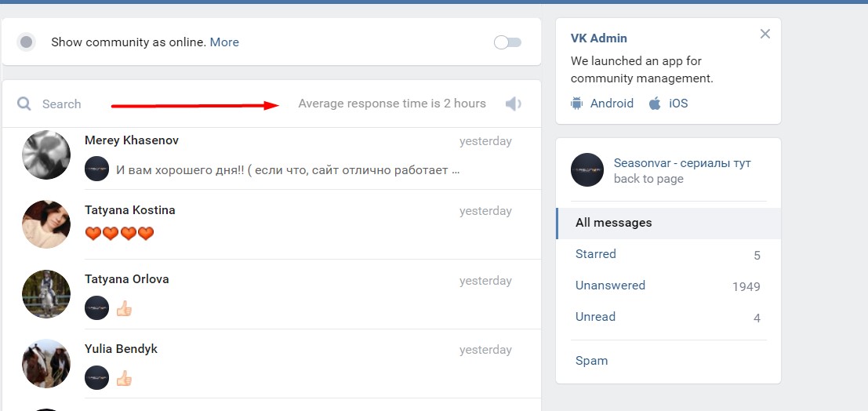Click the Apple iOS icon
The image size is (868, 411).
click(655, 103)
